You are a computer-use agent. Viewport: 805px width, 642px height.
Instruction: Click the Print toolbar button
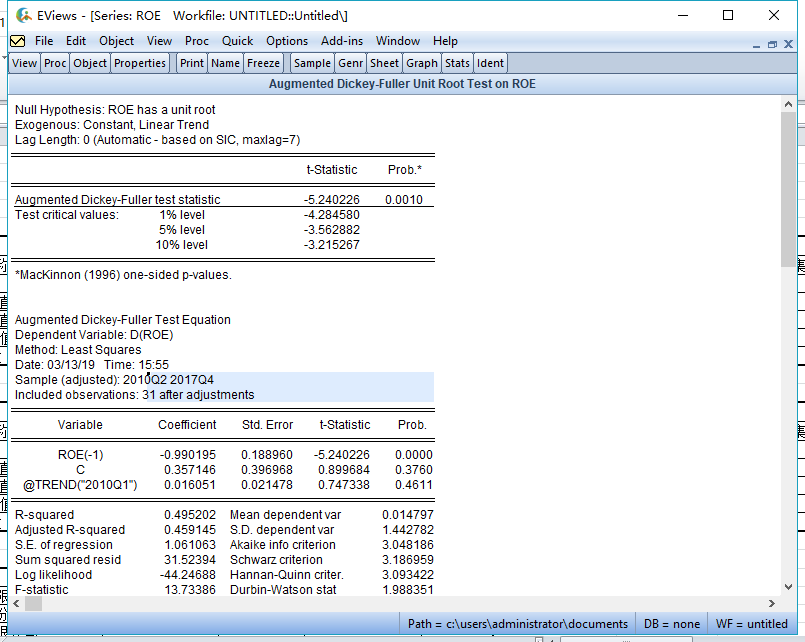pos(192,63)
